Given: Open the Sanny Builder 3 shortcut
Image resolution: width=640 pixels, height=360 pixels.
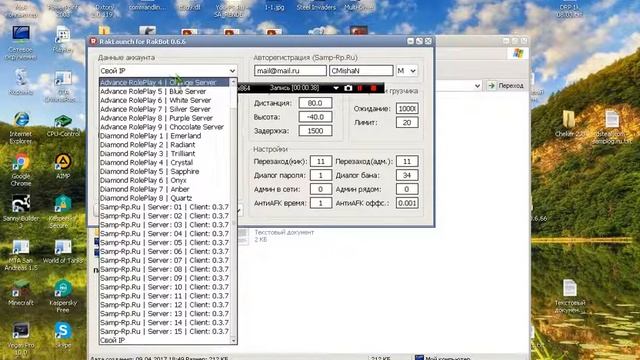Looking at the screenshot, I should coord(20,211).
